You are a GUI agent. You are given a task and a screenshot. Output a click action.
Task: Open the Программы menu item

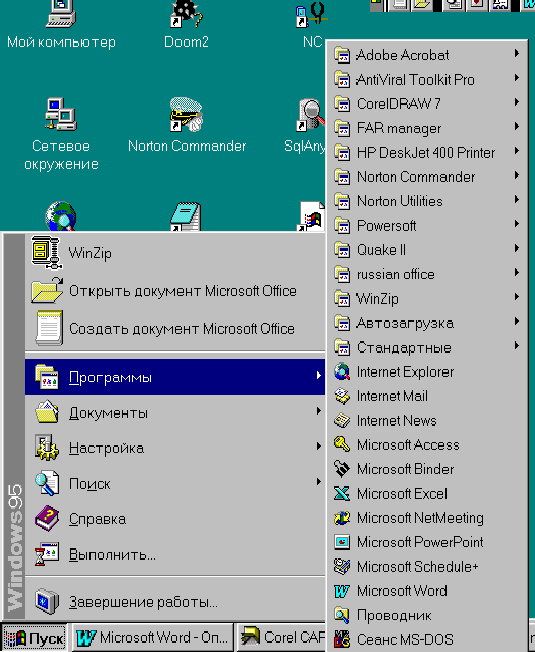tap(175, 377)
